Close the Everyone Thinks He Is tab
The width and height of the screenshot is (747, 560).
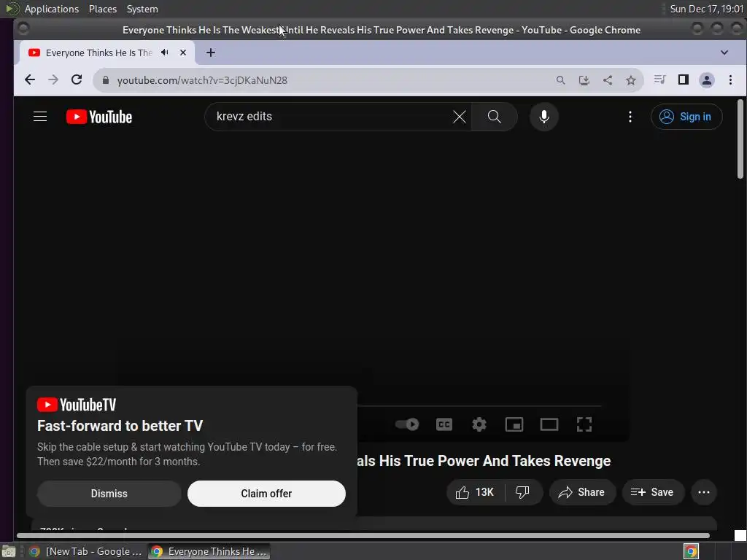coord(183,52)
